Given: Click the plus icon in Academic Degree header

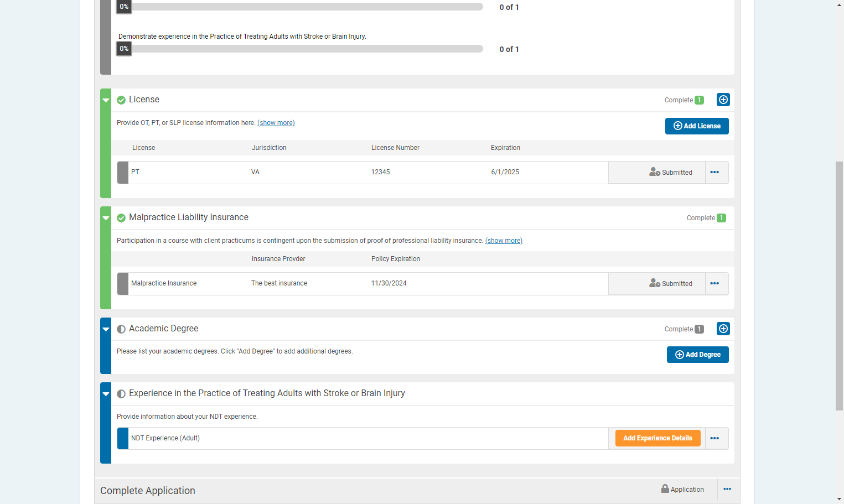Looking at the screenshot, I should point(723,329).
